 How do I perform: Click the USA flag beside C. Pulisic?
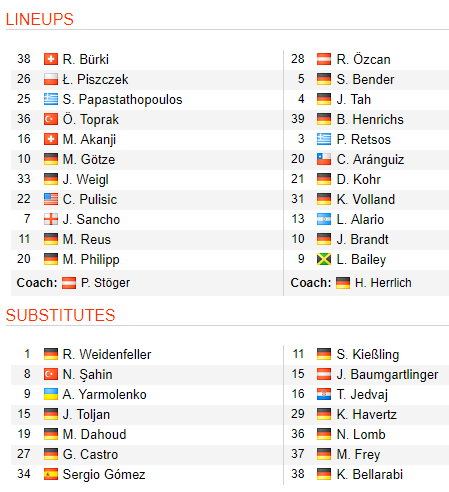pos(51,199)
